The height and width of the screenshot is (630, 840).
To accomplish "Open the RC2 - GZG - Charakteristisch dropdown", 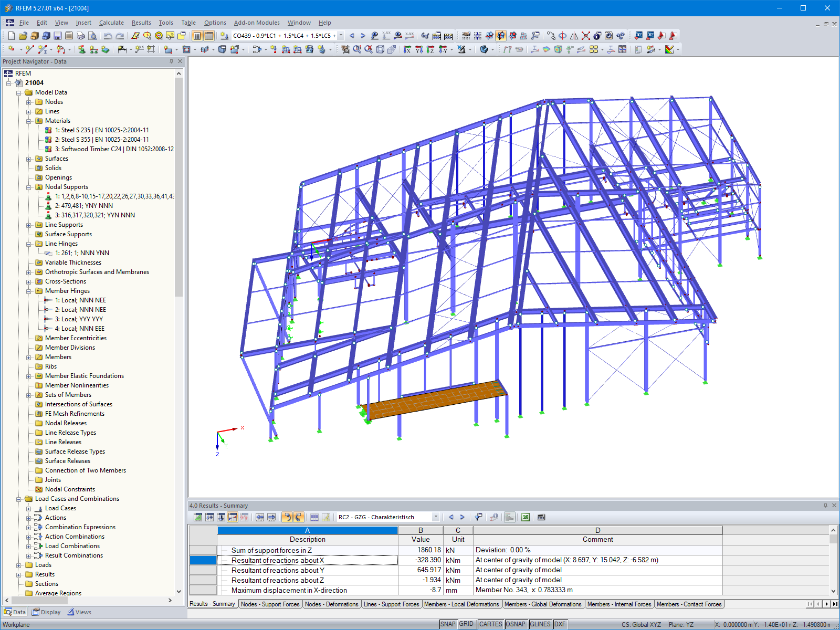I will point(436,517).
